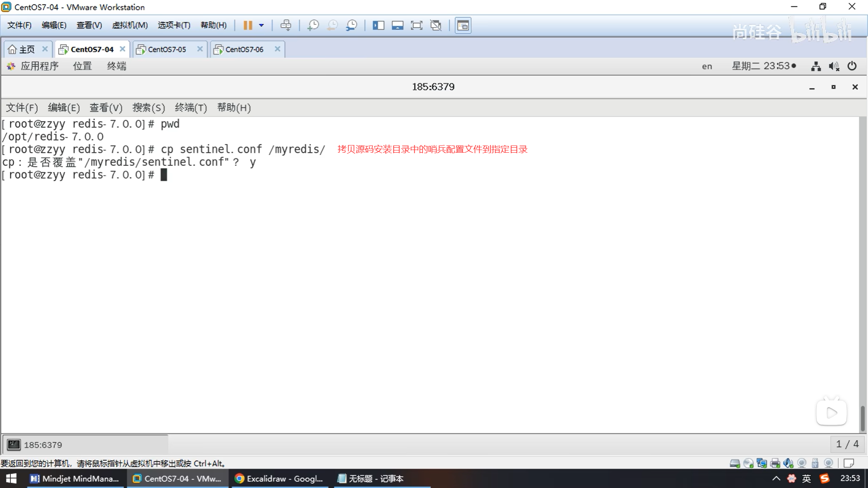Toggle the thumbnail bar view

pos(397,25)
